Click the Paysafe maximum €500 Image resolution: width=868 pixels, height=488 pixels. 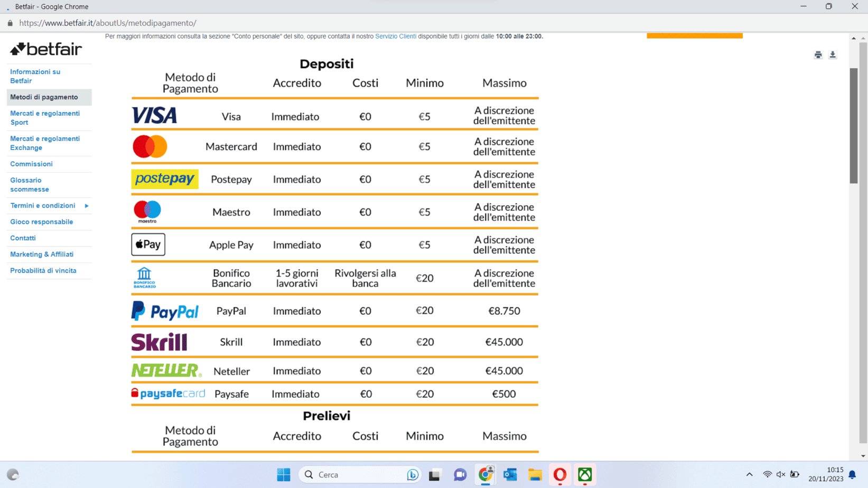click(504, 394)
